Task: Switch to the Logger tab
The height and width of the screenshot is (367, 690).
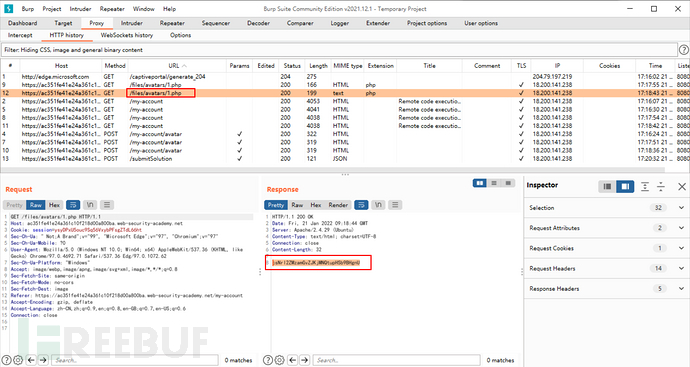Action: [x=340, y=23]
